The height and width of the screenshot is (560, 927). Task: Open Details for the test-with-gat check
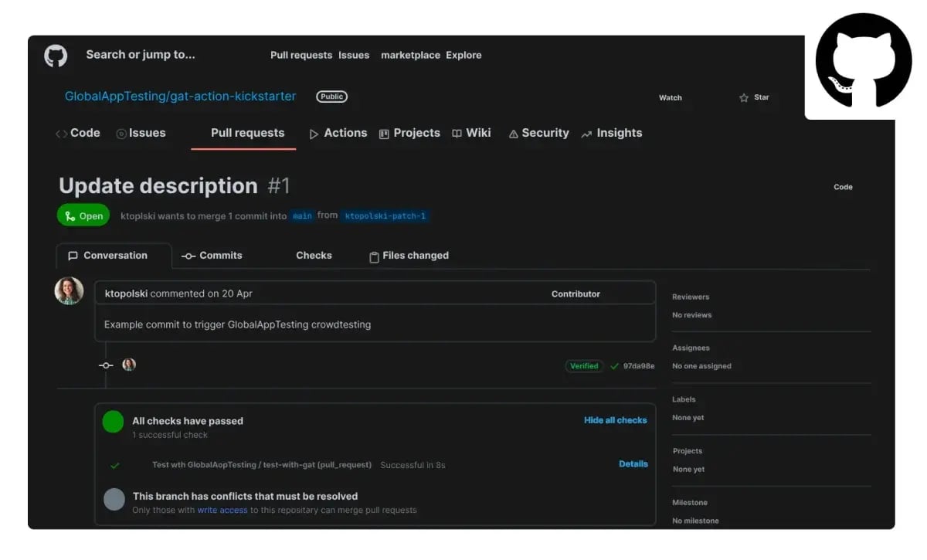633,463
